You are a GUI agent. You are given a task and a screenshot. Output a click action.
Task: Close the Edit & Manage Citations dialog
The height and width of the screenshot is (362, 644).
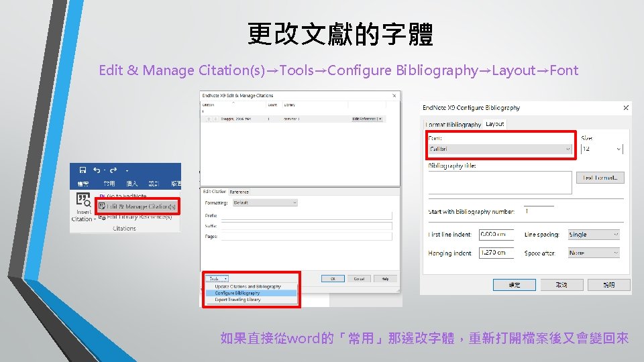(394, 96)
